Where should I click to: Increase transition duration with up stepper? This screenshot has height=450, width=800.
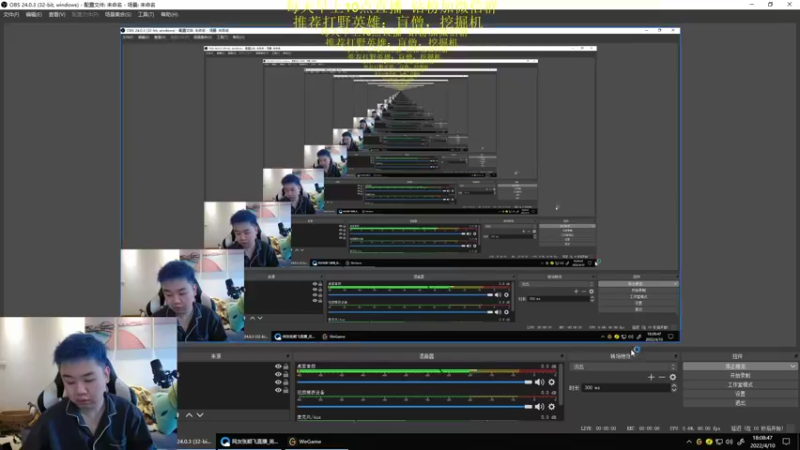coord(674,386)
